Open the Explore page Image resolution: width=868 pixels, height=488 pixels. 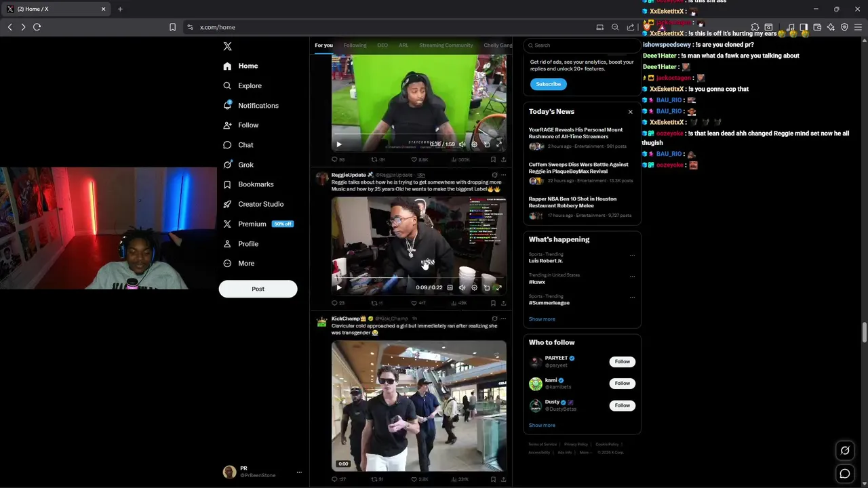[243, 85]
